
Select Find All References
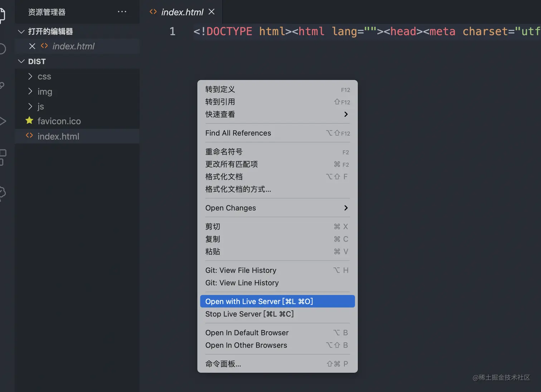277,133
